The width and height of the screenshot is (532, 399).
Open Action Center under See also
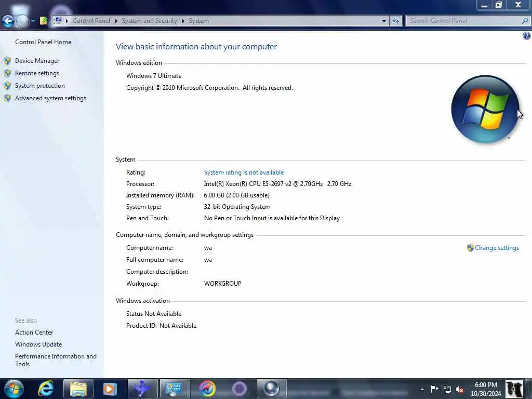[34, 332]
